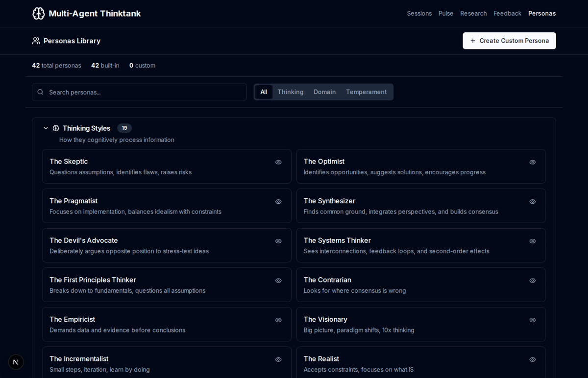The width and height of the screenshot is (588, 378).
Task: Switch to the Temperament filter tab
Action: click(x=366, y=92)
